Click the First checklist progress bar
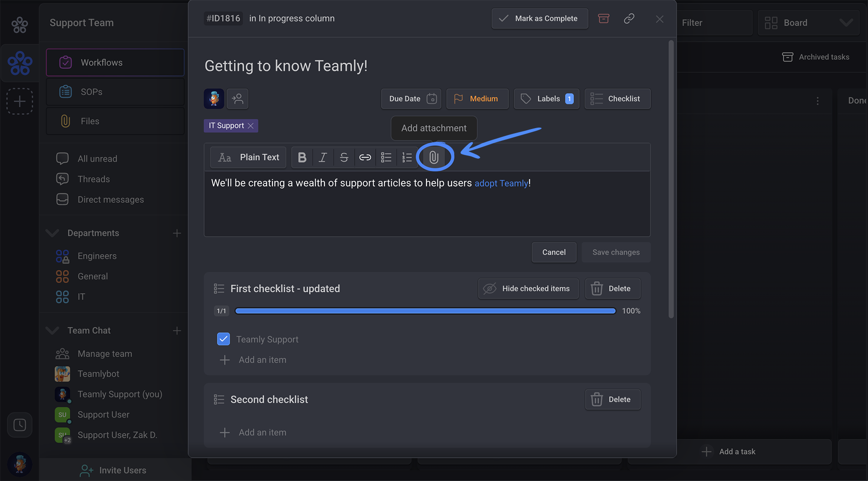Screen dimensions: 868x481 [x=425, y=311]
